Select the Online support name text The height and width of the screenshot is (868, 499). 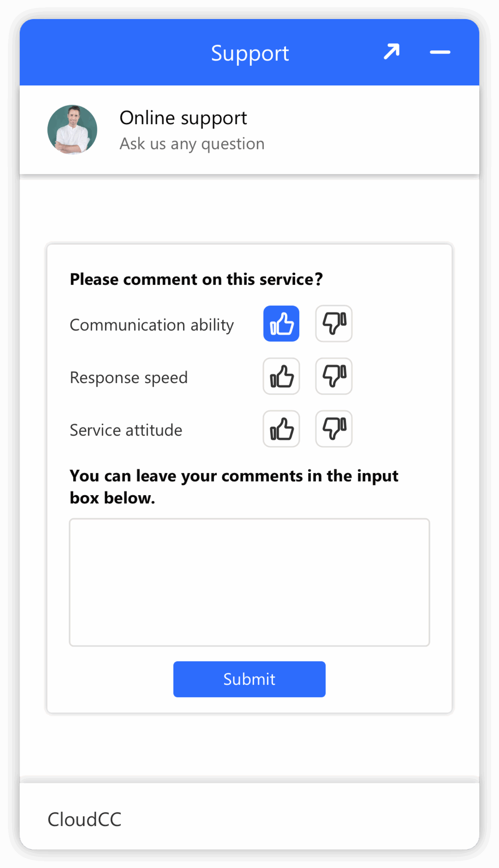click(183, 118)
